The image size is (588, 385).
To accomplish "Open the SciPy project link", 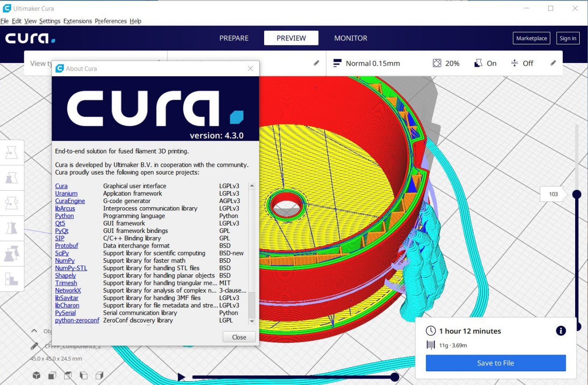I will tap(62, 253).
